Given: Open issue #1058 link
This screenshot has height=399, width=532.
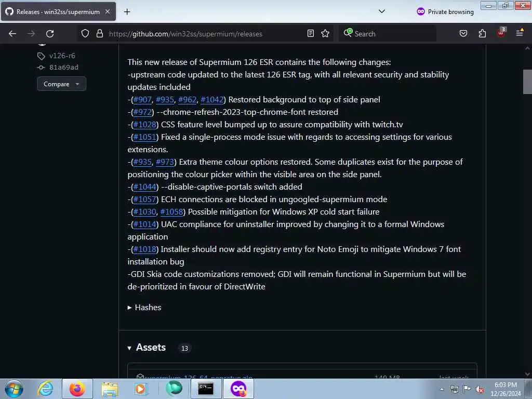Looking at the screenshot, I should coord(171,212).
